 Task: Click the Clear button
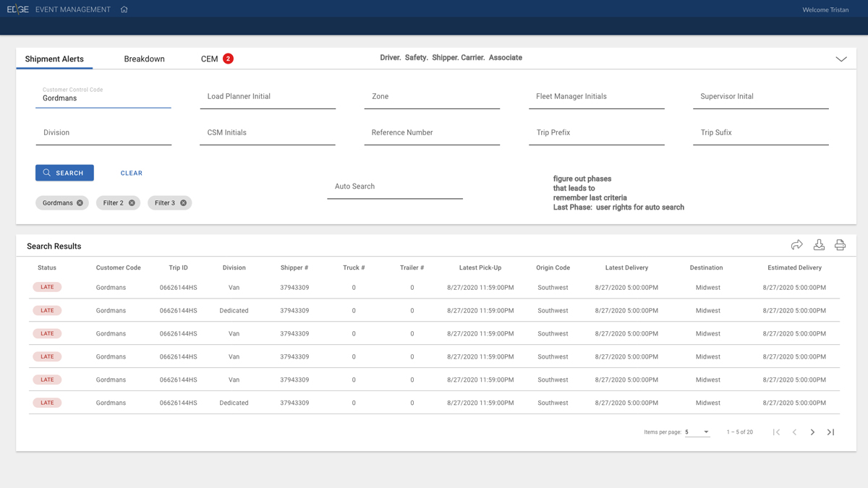click(x=131, y=174)
